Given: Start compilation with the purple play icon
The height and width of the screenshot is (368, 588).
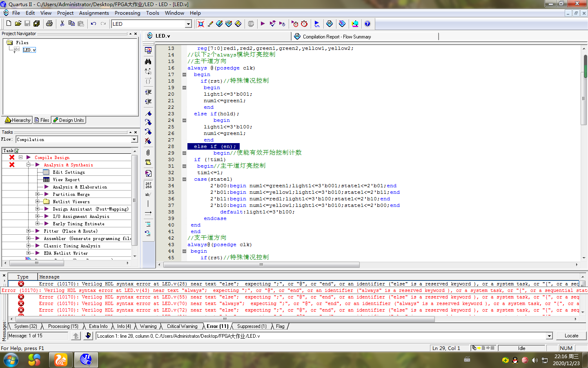Looking at the screenshot, I should tap(263, 24).
